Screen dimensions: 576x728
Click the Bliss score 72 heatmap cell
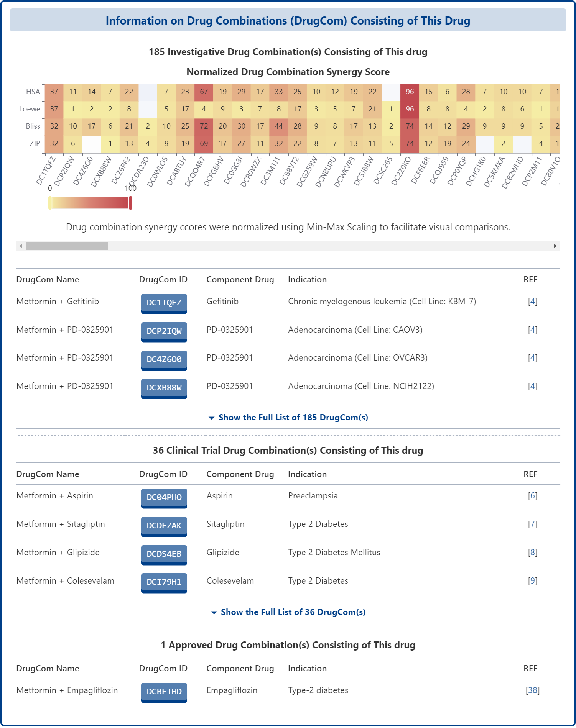[x=204, y=126]
